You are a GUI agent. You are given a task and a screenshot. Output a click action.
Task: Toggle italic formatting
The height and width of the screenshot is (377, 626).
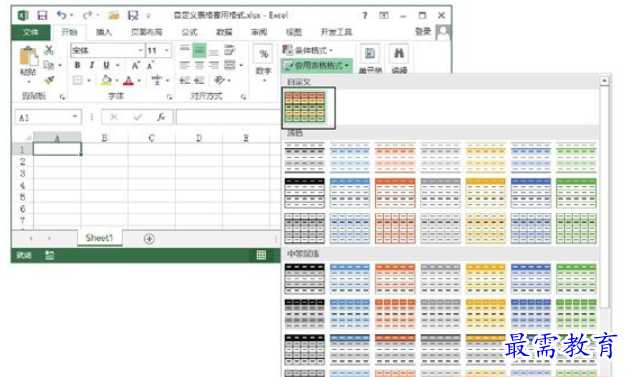click(92, 65)
